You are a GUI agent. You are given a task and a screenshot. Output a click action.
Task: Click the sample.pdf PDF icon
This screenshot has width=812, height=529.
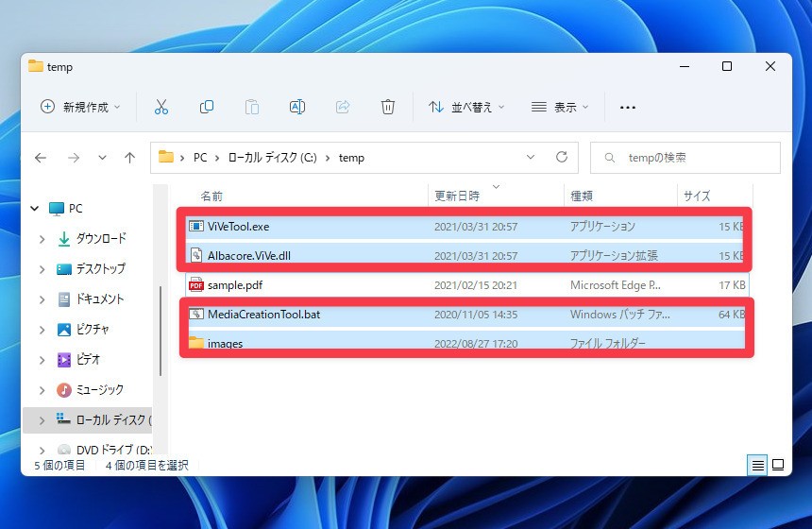point(195,284)
